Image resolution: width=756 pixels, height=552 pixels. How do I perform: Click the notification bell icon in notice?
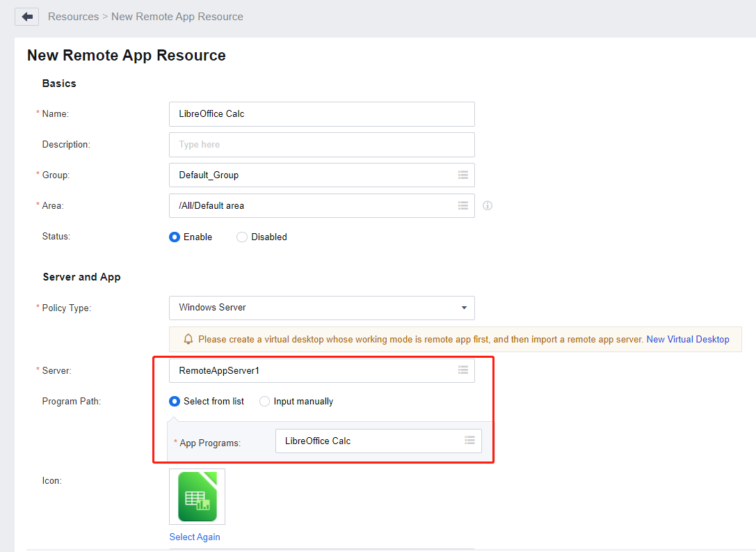click(188, 339)
